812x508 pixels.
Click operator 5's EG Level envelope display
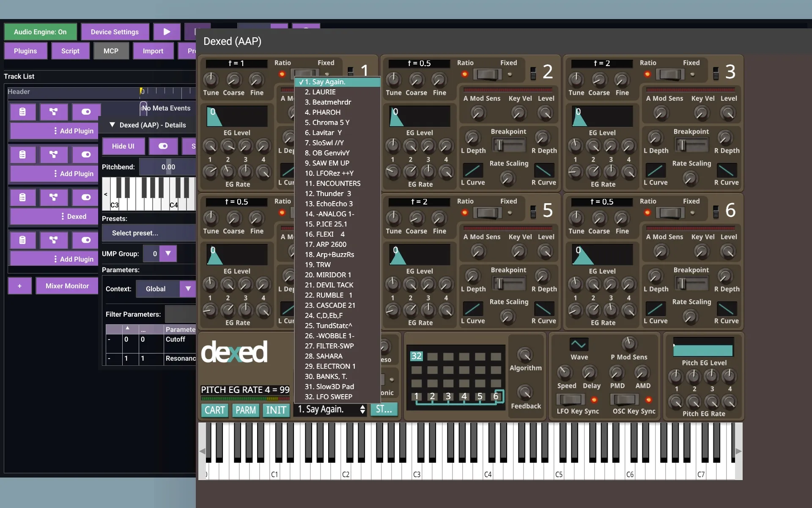(419, 255)
